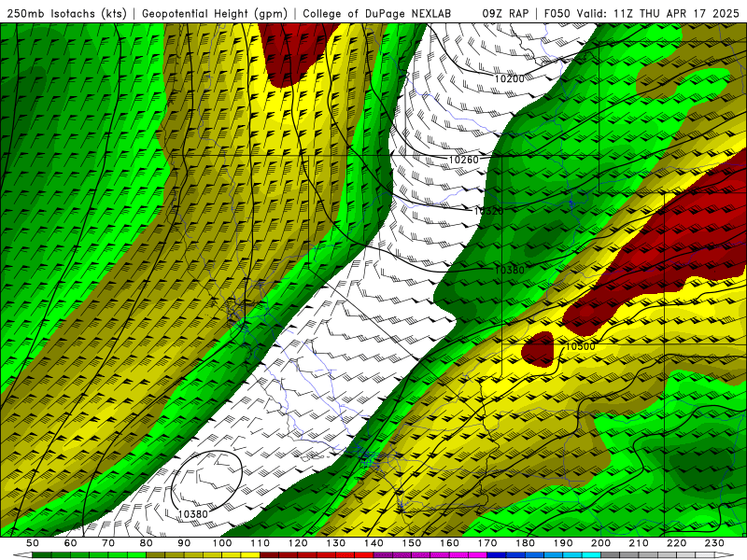Click the 150 knot color bar label
Viewport: 747px width, 560px height.
(x=411, y=543)
